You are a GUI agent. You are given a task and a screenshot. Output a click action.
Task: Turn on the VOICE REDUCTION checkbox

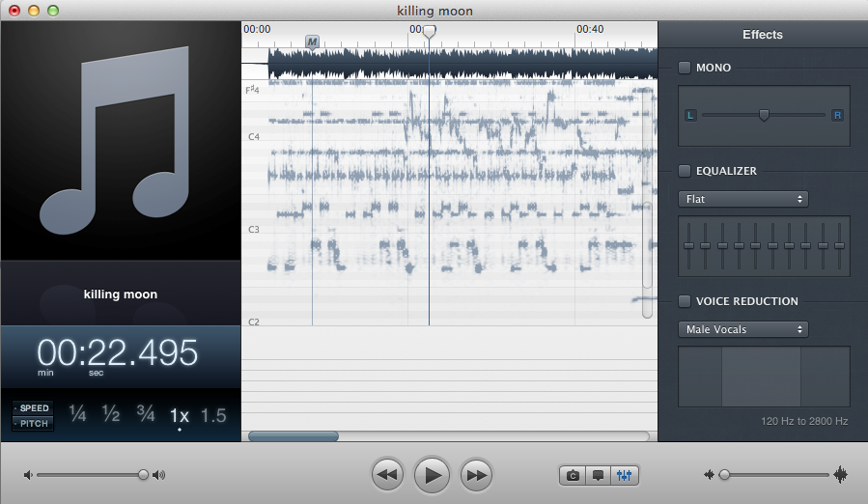[x=685, y=301]
